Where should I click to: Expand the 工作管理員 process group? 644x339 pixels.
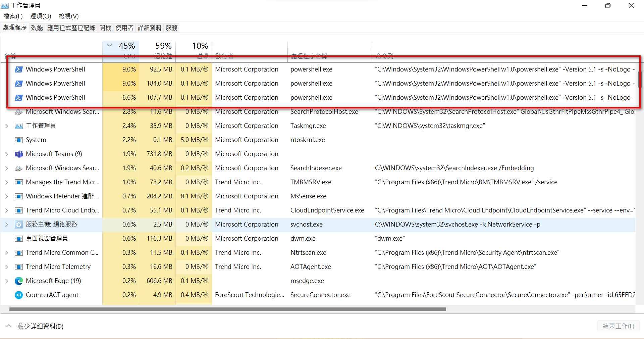pyautogui.click(x=7, y=126)
